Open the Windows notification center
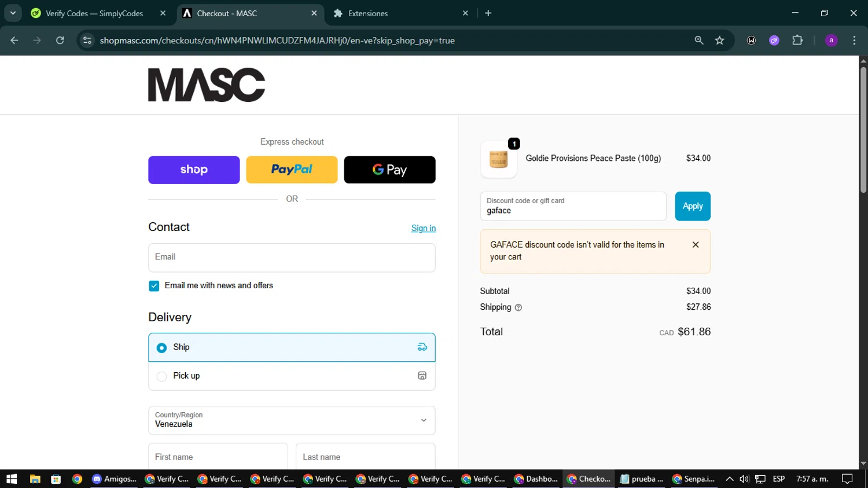The image size is (868, 488). click(848, 479)
